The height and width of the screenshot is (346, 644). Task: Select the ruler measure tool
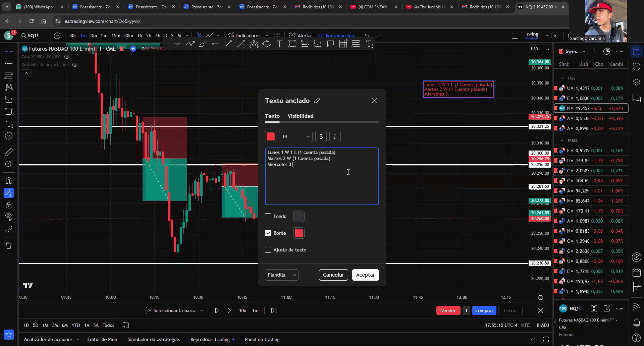[9, 152]
